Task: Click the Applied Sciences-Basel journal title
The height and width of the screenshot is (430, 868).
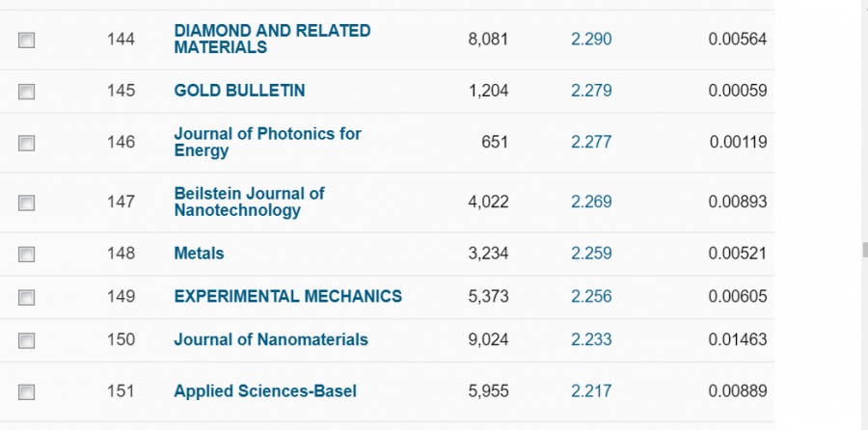Action: coord(265,390)
